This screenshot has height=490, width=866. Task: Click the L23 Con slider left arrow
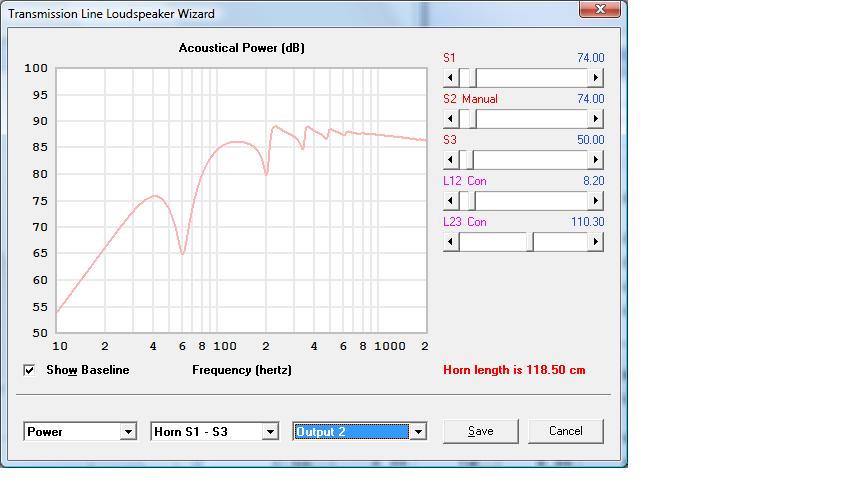(x=451, y=242)
